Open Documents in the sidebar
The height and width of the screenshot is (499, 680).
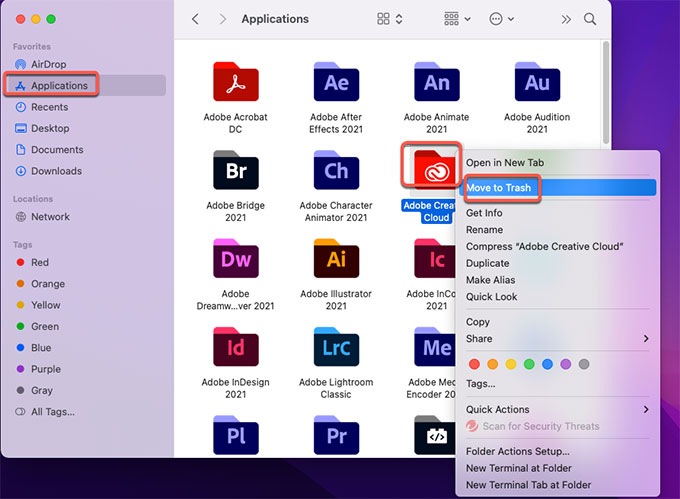tap(49, 150)
